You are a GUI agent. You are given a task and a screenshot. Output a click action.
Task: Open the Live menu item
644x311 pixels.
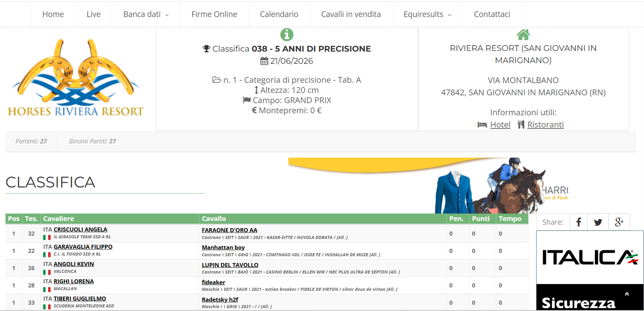coord(94,14)
